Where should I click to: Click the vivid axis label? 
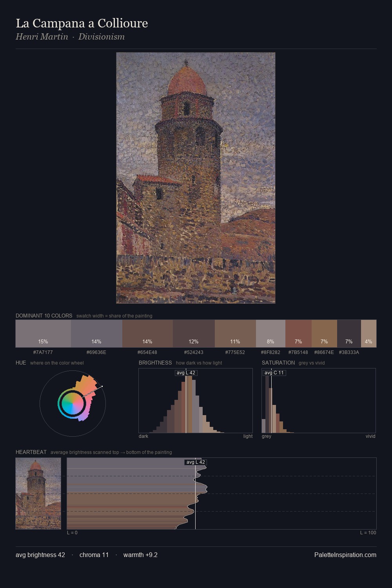370,436
